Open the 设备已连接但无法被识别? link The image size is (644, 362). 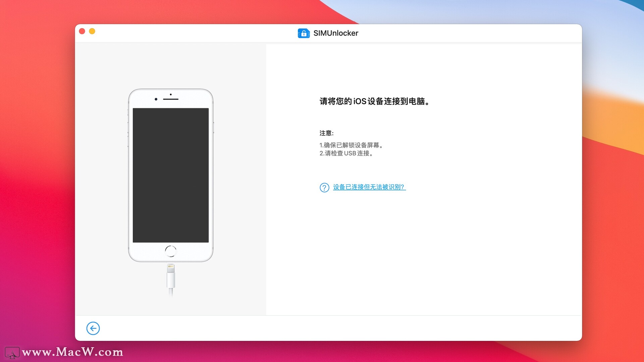pyautogui.click(x=369, y=187)
